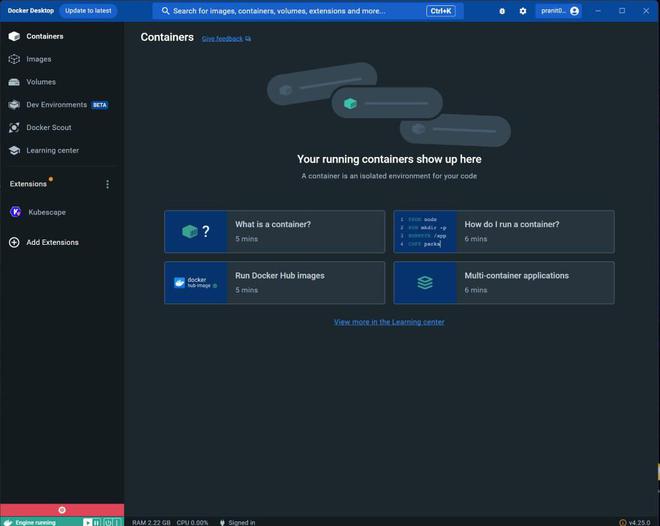
Task: Click Engine running status text
Action: pos(35,523)
